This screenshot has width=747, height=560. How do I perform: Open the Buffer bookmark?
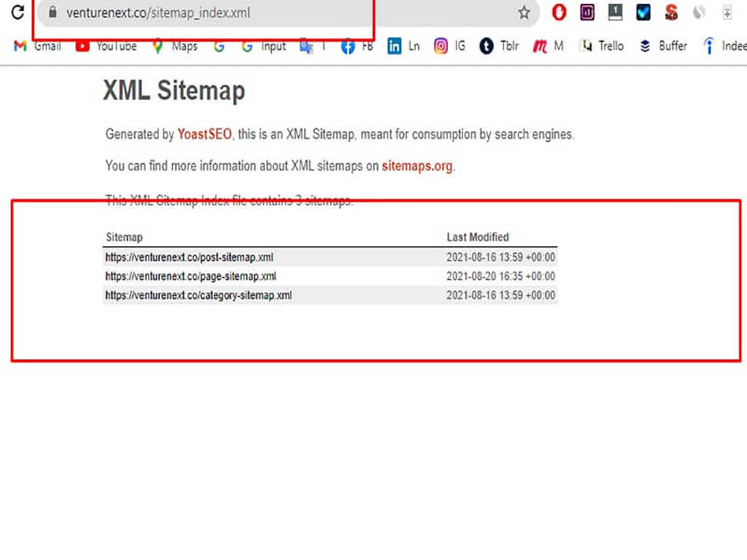(663, 46)
